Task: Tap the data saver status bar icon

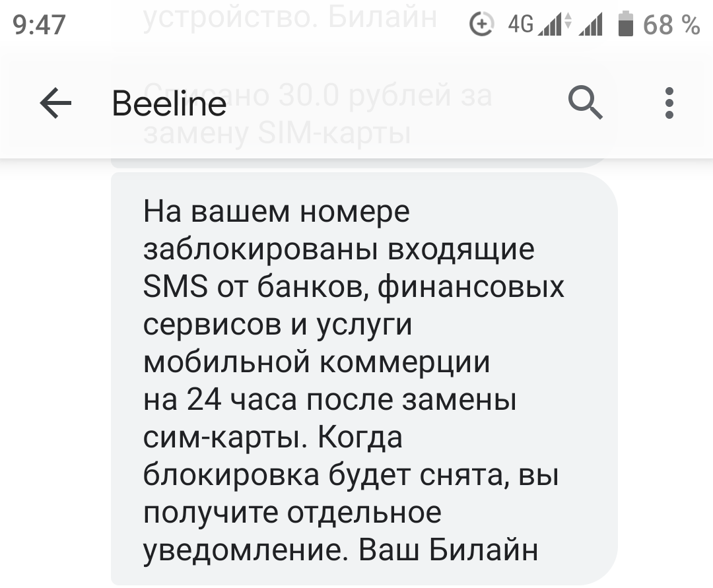Action: 481,25
